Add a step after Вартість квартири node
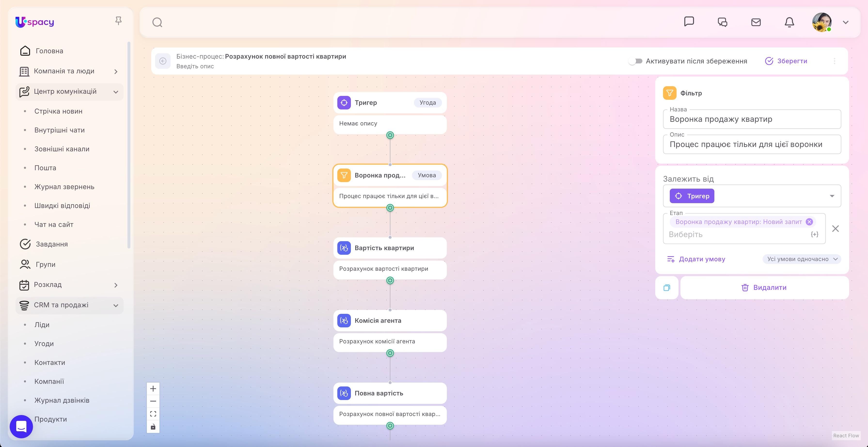 [x=390, y=280]
